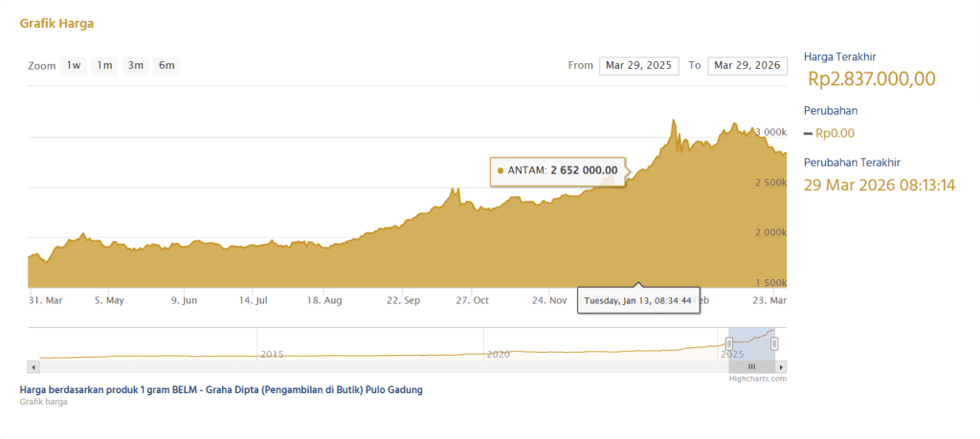
Task: Click the dash icon beside Rp0.00
Action: 808,134
